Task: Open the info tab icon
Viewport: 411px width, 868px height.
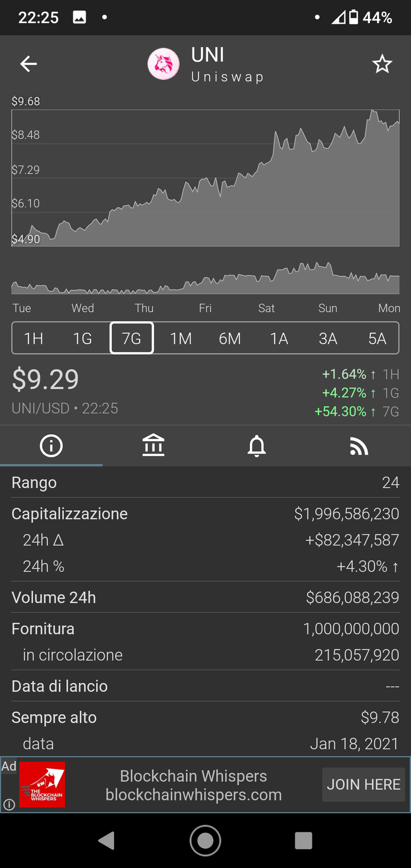Action: 51,446
